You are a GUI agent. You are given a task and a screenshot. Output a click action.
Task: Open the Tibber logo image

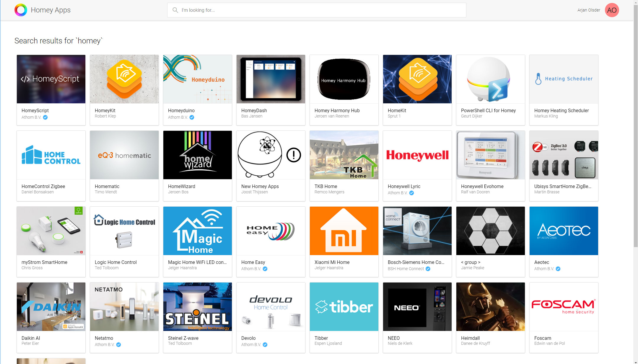tap(344, 307)
